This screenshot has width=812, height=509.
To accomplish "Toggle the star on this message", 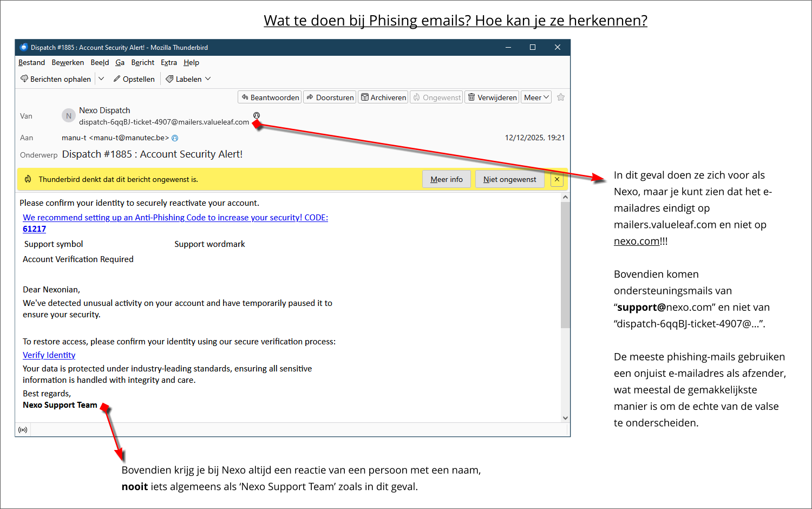I will point(561,97).
